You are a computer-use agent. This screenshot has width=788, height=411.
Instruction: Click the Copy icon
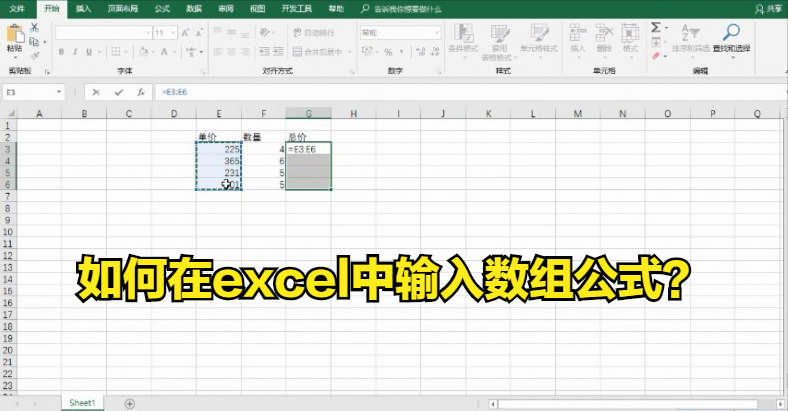[x=34, y=42]
